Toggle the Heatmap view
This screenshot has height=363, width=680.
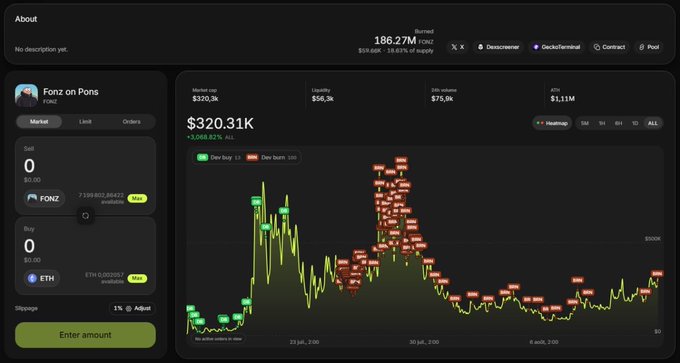click(552, 123)
